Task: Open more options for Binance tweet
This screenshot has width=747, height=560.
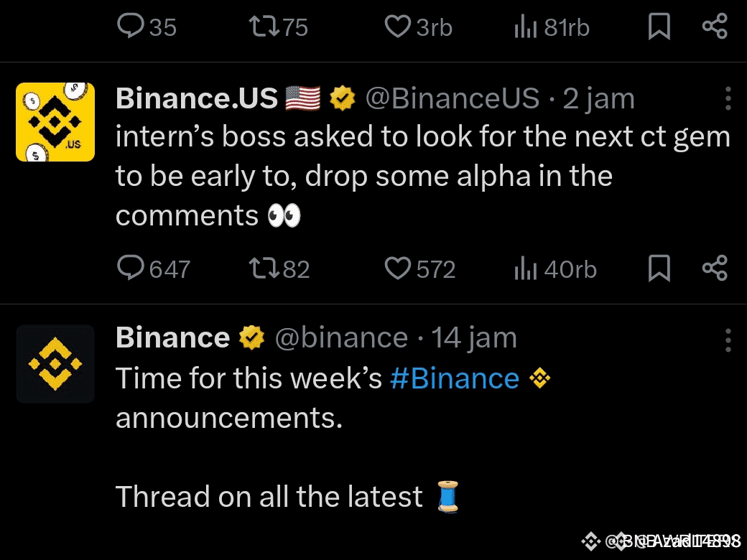Action: 728,340
